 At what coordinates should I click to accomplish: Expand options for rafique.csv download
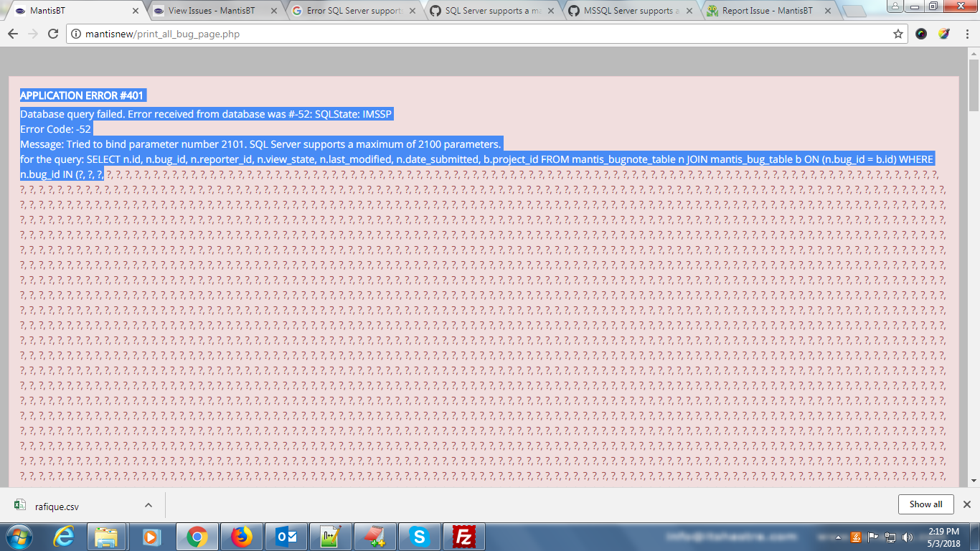point(149,505)
